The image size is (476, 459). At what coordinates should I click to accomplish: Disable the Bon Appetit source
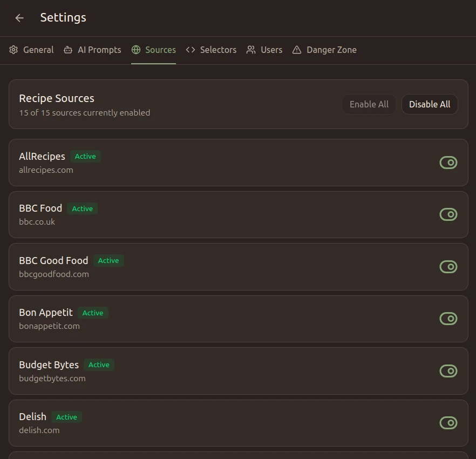(448, 319)
